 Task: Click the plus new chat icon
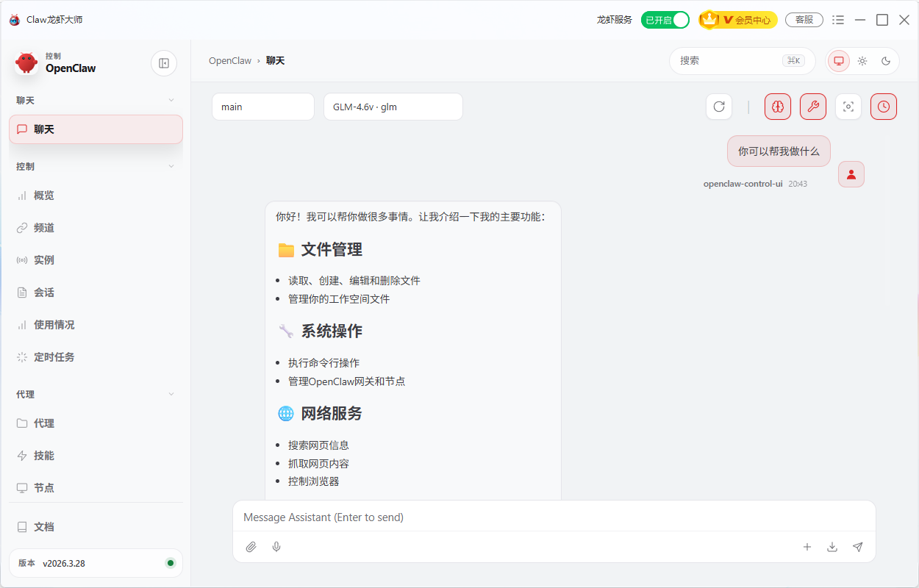(x=807, y=547)
